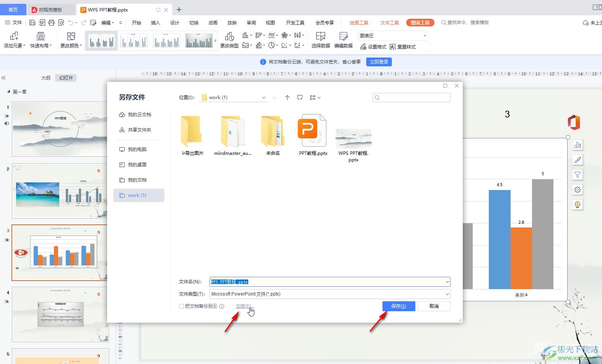The width and height of the screenshot is (602, 364).
Task: Select dark fourth chart style thumbnail
Action: pos(199,40)
